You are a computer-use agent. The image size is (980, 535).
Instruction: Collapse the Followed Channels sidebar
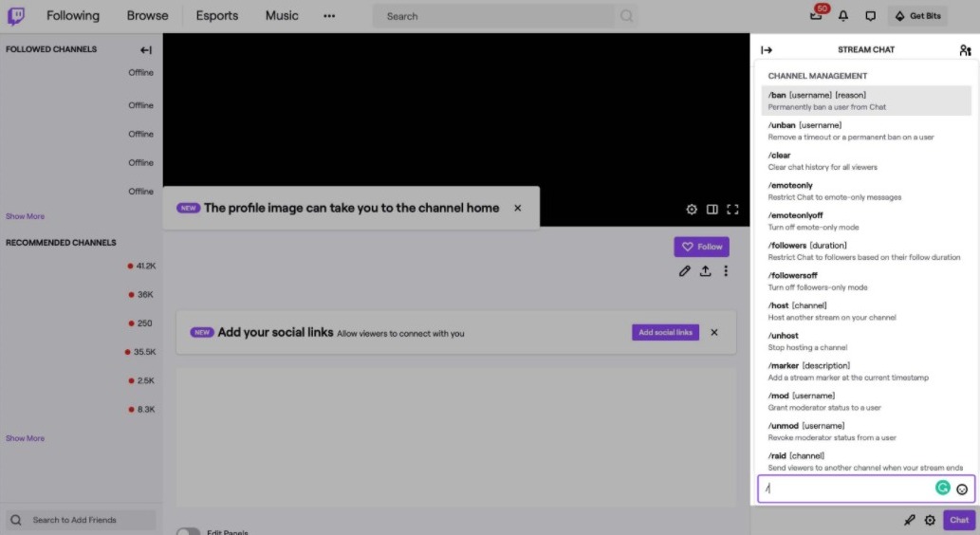point(145,50)
